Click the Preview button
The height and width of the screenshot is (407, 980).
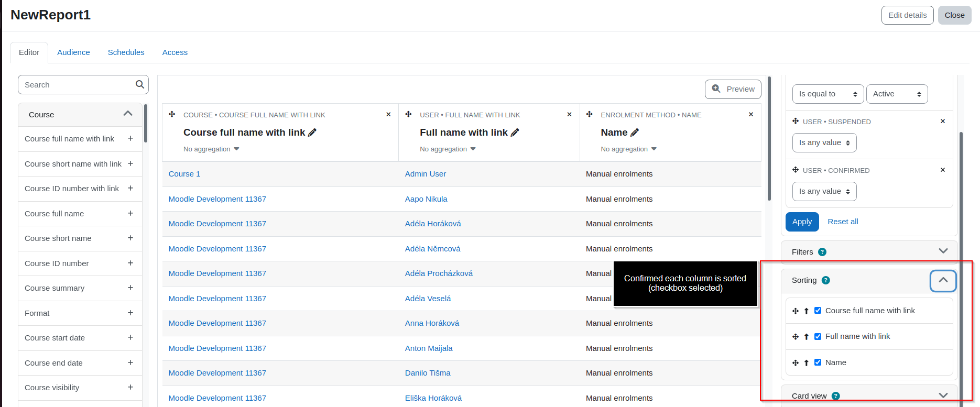(733, 89)
